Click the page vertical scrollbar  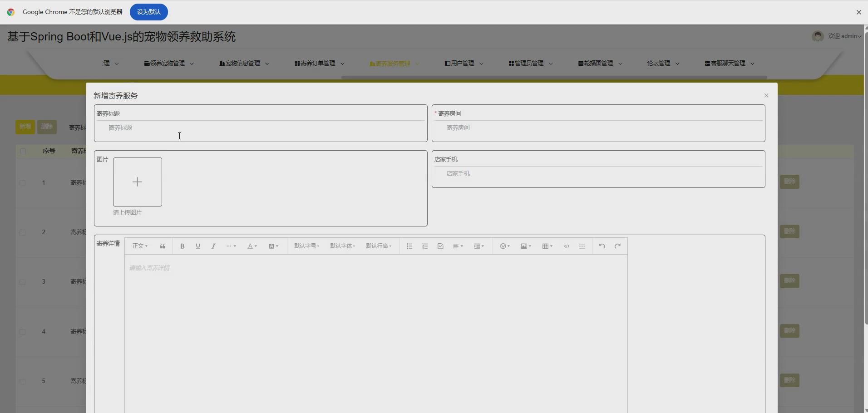[866, 178]
